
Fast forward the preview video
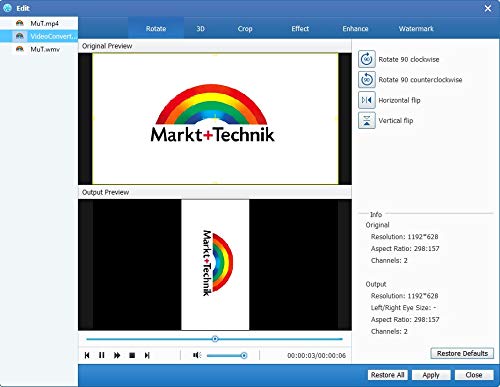pos(117,355)
